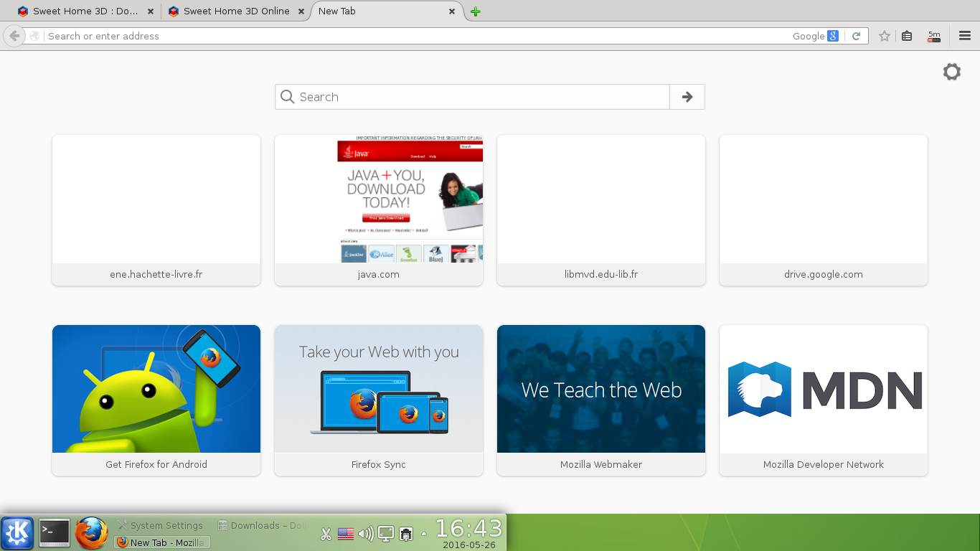Go back with the browser back arrow

(x=14, y=36)
